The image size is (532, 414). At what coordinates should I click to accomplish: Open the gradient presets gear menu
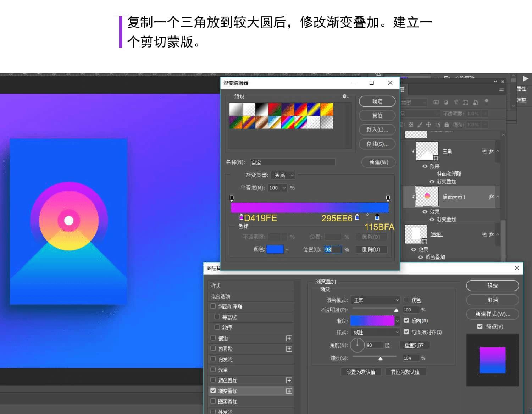[345, 96]
